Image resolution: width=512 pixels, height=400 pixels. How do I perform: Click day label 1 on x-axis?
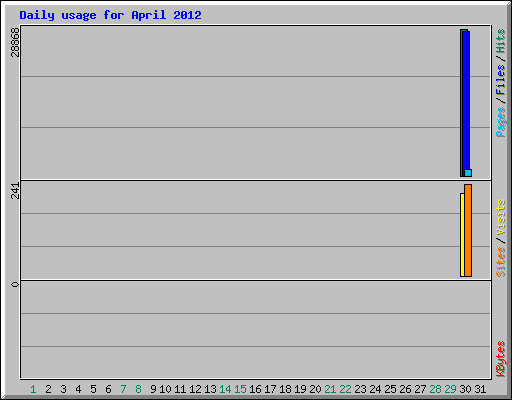click(x=33, y=389)
